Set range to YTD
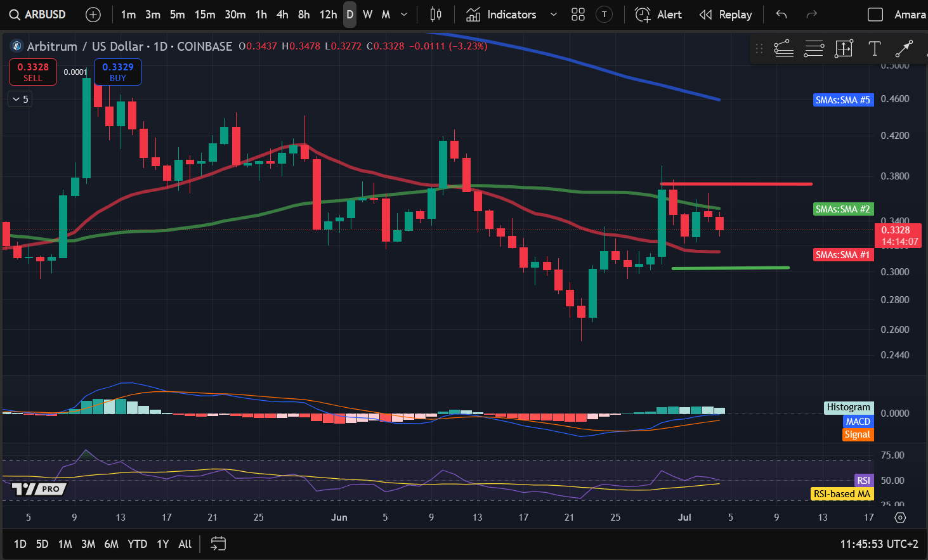Screen dimensions: 928x560 point(138,544)
